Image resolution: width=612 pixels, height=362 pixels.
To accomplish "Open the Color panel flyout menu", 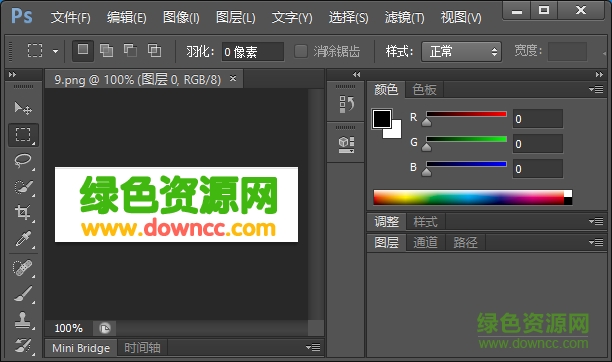I will [x=596, y=90].
